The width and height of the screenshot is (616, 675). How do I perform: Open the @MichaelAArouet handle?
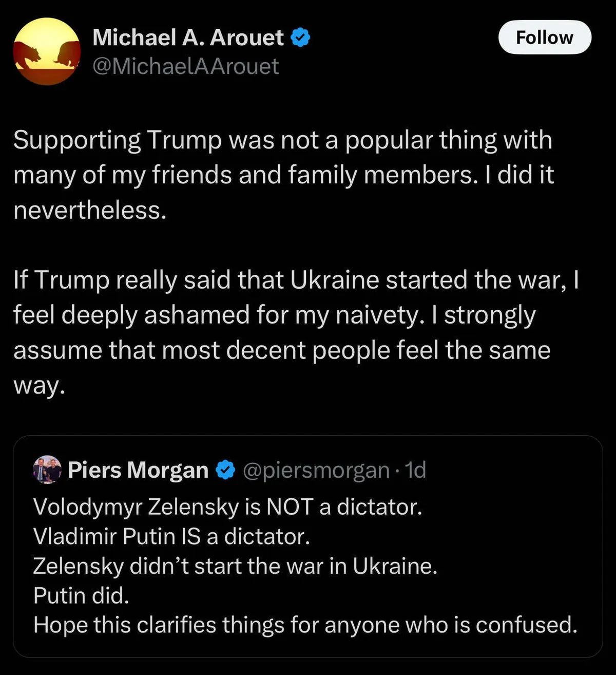[x=186, y=66]
